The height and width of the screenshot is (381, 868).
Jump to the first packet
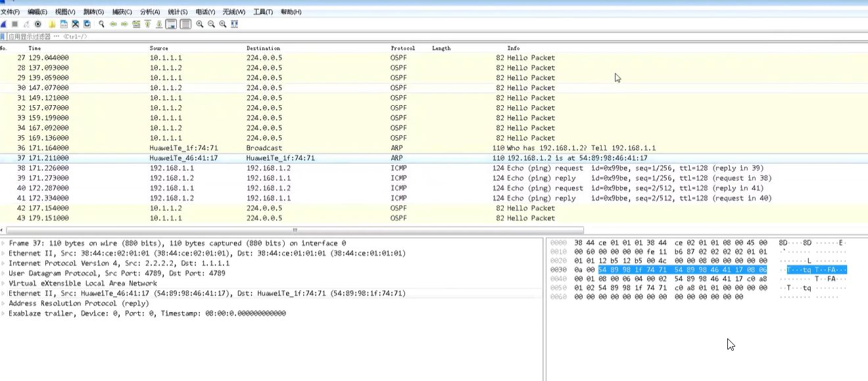147,24
